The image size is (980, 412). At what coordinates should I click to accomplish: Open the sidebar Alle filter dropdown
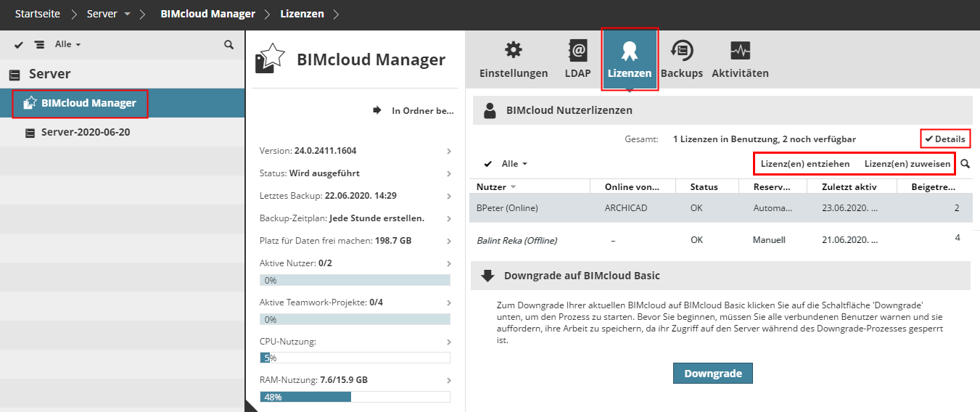click(x=67, y=44)
